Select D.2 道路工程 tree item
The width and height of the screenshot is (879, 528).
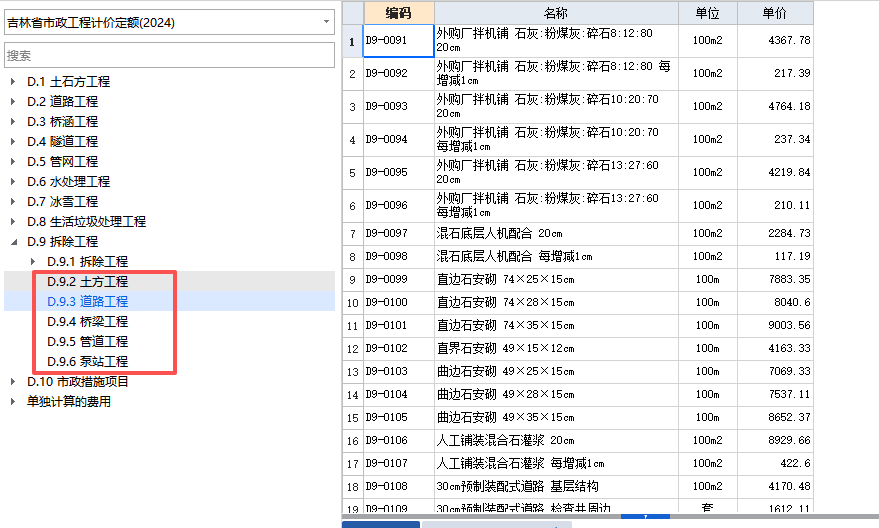(x=62, y=102)
